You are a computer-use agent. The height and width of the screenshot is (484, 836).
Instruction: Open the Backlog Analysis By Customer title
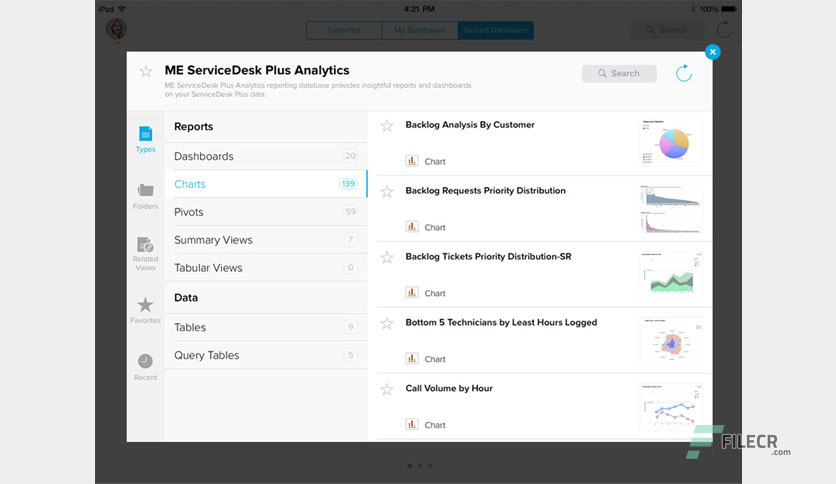point(470,125)
